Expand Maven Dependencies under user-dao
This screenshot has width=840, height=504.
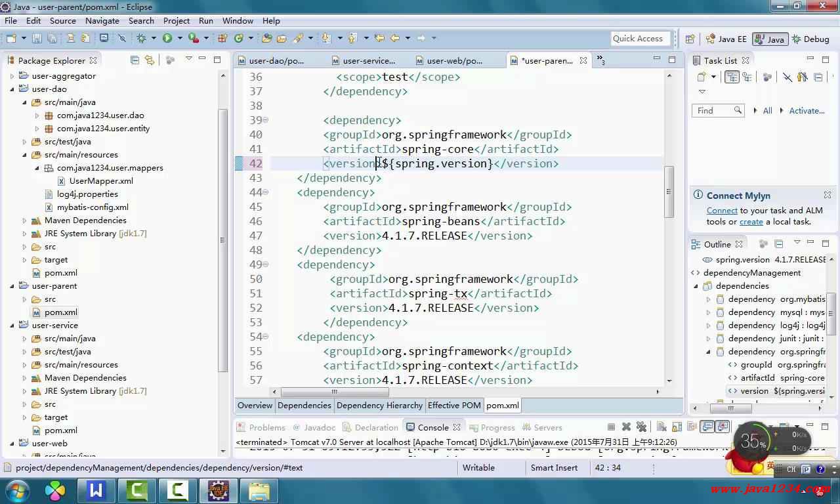pyautogui.click(x=25, y=220)
